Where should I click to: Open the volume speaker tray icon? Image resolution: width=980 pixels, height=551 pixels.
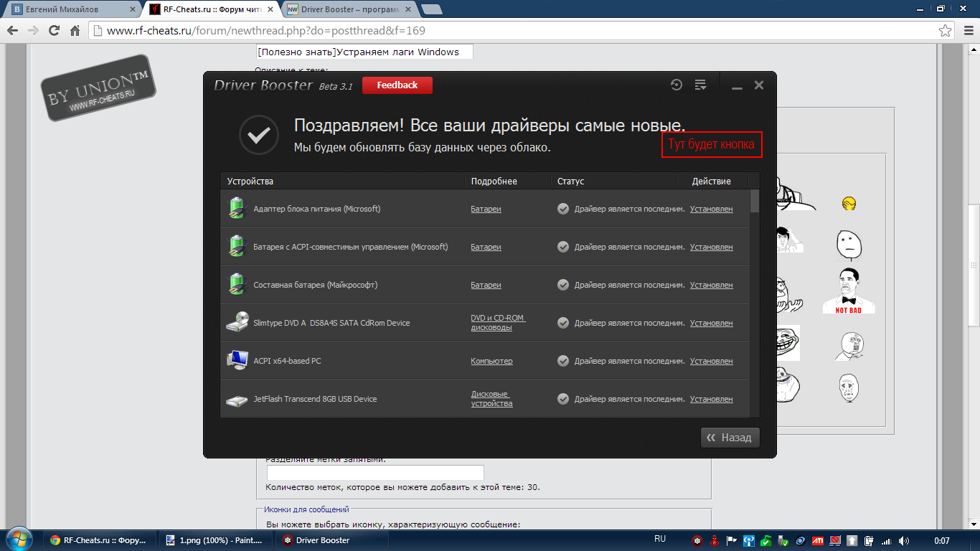point(904,540)
